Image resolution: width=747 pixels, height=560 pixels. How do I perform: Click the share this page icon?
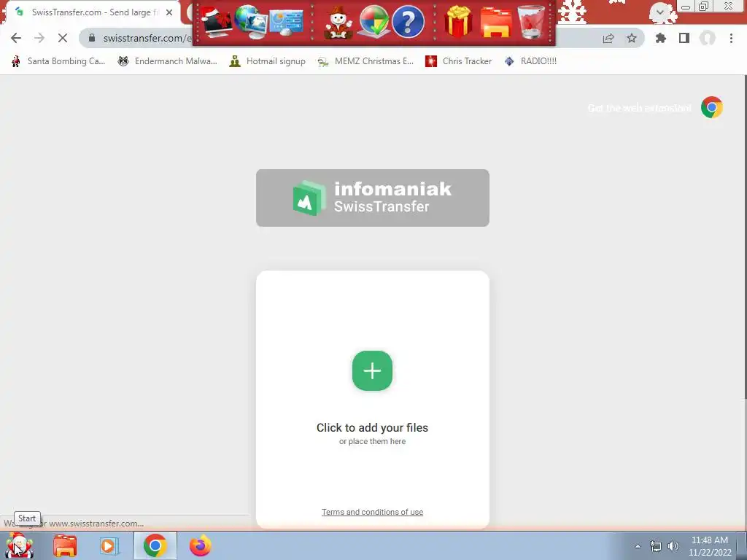coord(608,38)
